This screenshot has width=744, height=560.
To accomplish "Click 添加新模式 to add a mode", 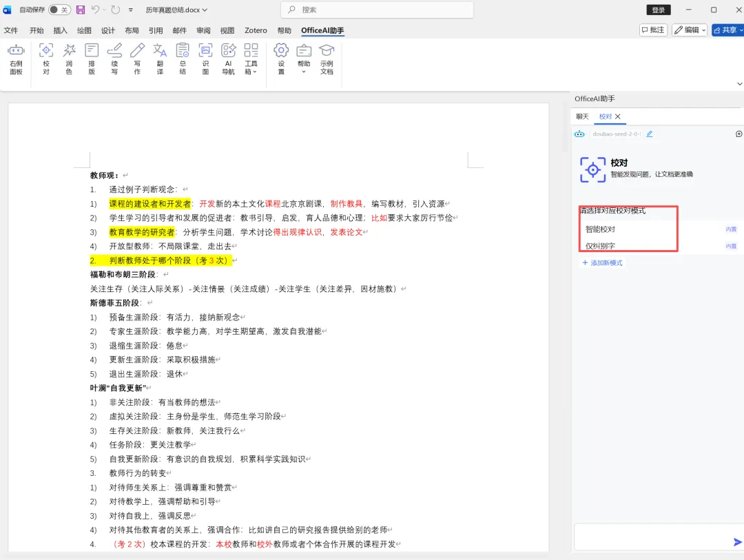I will (602, 262).
